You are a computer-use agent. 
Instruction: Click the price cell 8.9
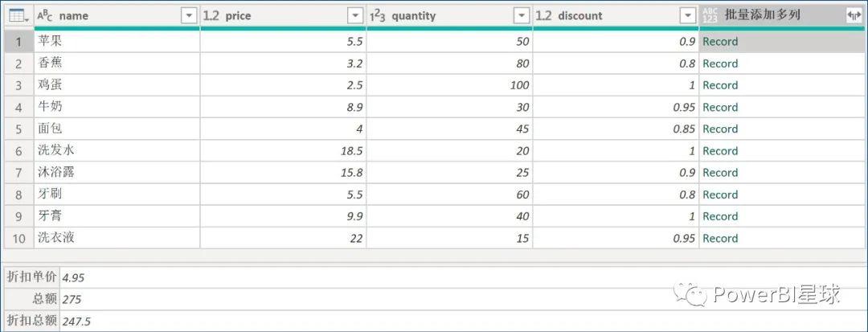pos(283,108)
